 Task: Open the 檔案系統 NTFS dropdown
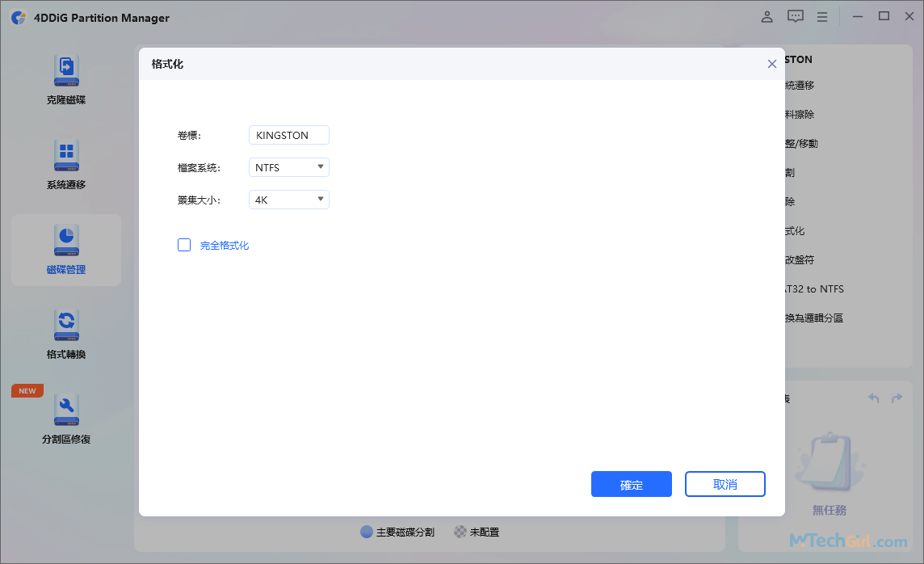coord(288,166)
